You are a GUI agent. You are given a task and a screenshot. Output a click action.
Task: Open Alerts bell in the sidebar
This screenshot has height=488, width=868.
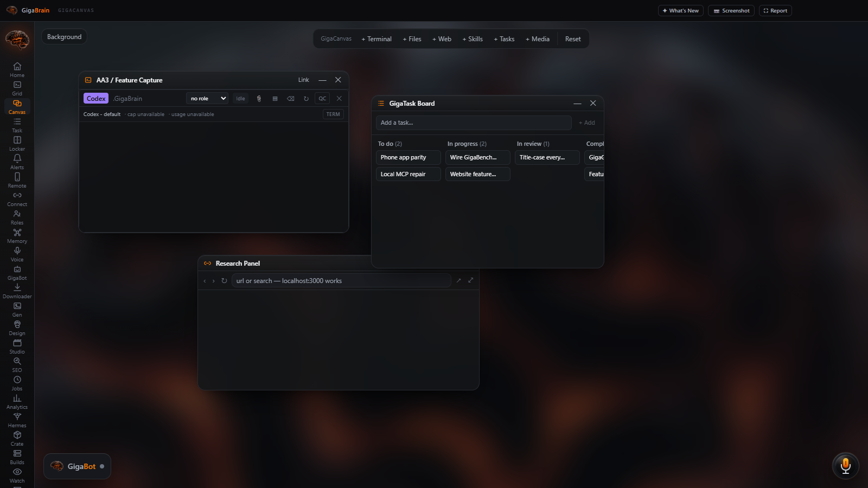coord(17,162)
